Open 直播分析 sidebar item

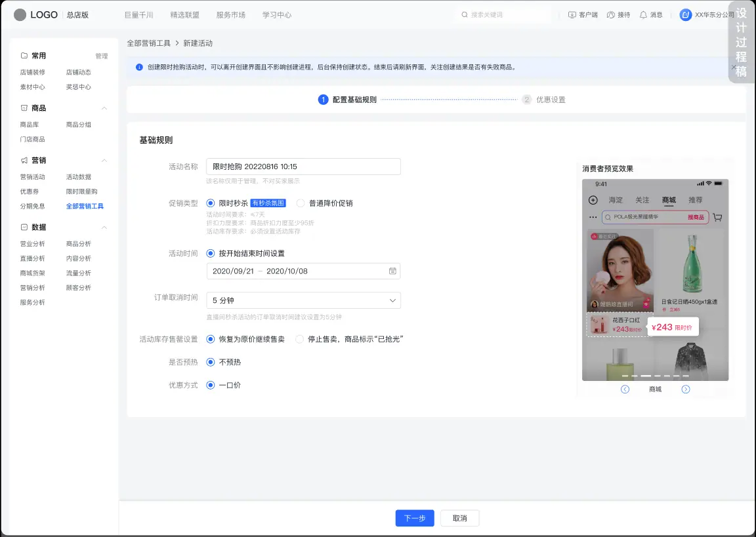click(x=32, y=258)
